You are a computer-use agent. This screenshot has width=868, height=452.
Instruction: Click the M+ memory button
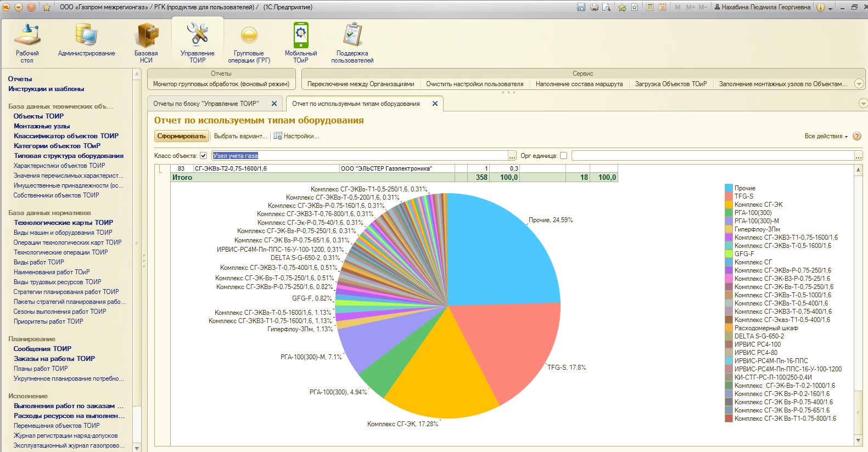(x=690, y=7)
